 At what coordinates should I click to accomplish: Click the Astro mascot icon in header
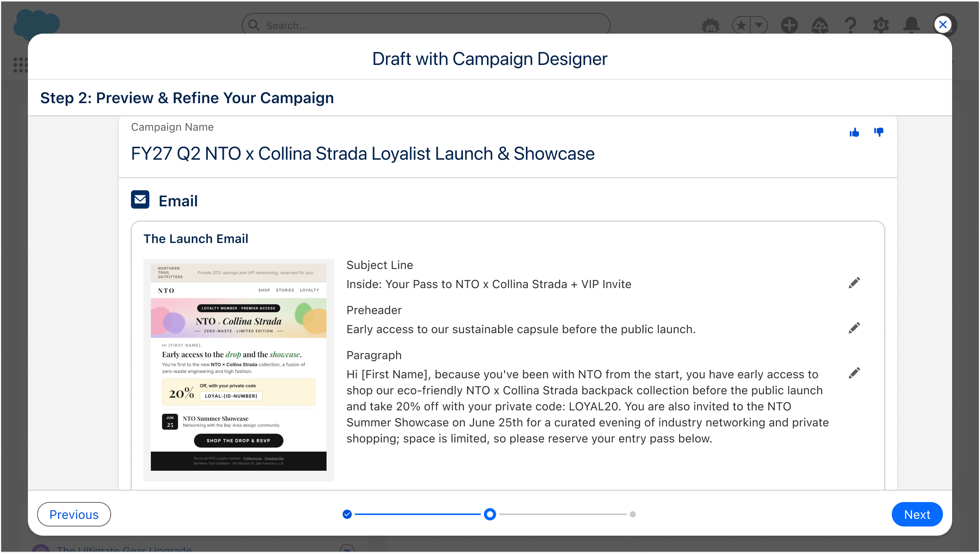click(711, 26)
